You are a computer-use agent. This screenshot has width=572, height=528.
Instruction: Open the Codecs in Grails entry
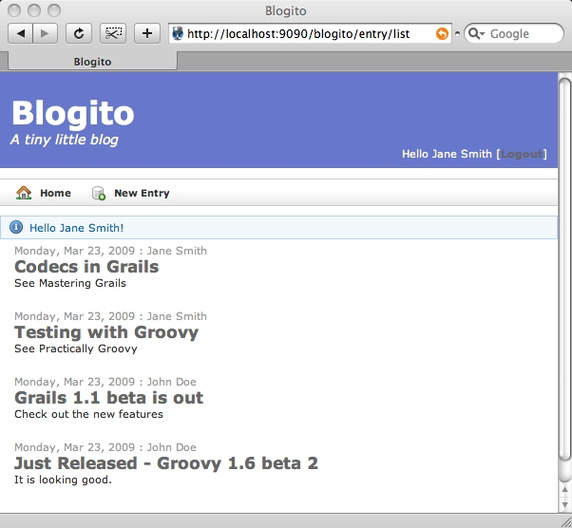(86, 267)
